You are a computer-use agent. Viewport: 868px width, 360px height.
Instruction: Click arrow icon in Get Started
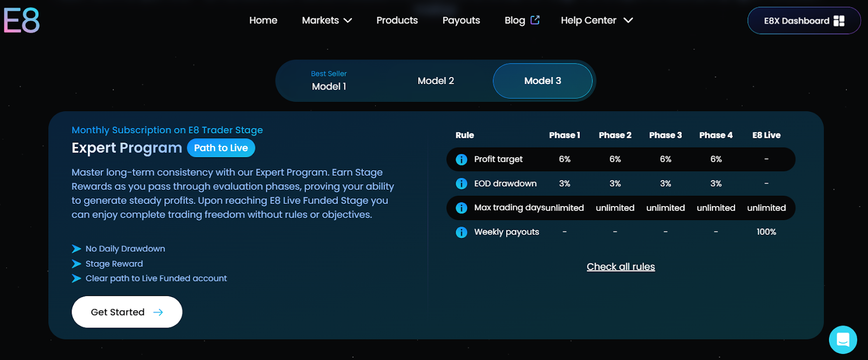[x=158, y=312]
